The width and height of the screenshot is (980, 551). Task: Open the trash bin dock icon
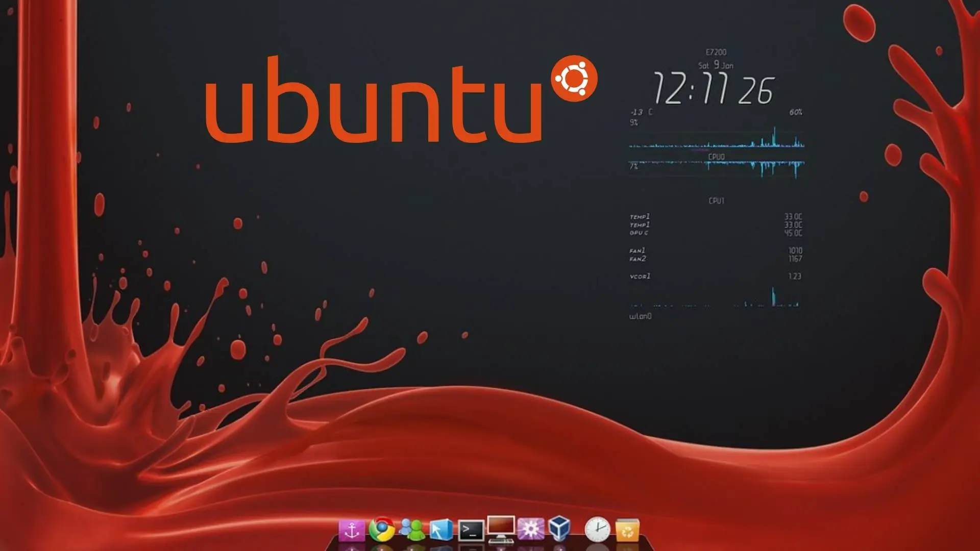(627, 530)
